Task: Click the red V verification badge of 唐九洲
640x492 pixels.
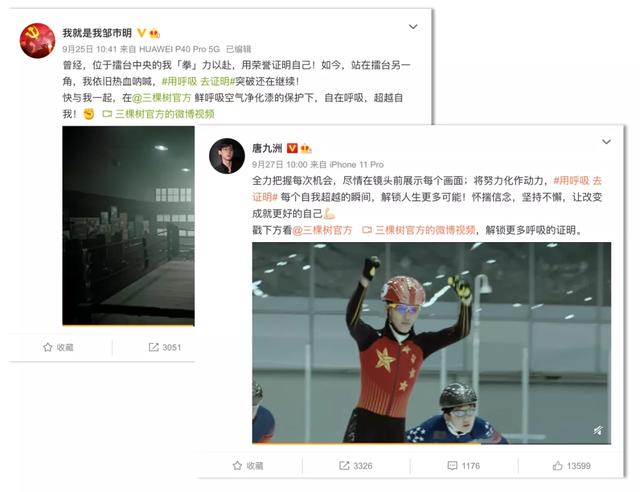Action: (x=292, y=148)
